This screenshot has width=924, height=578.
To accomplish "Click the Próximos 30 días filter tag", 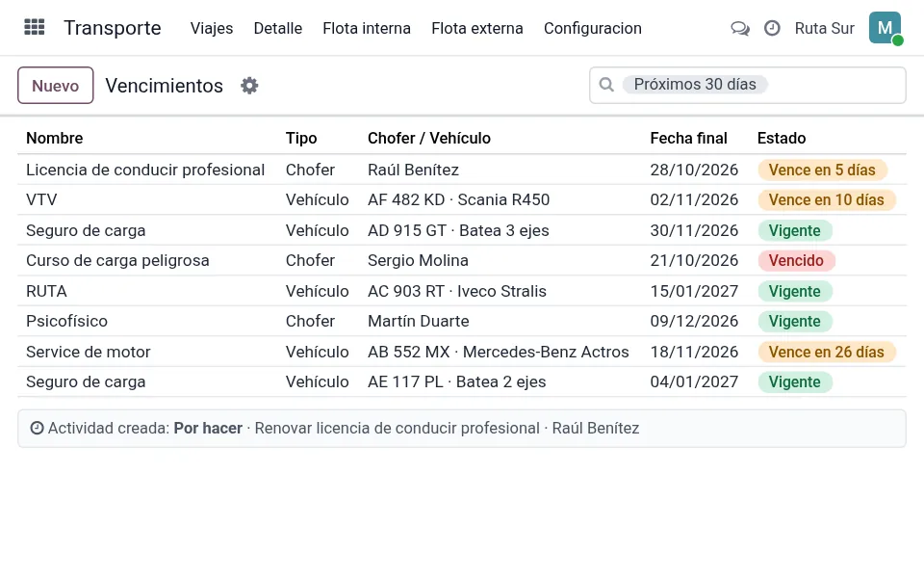I will click(x=695, y=85).
